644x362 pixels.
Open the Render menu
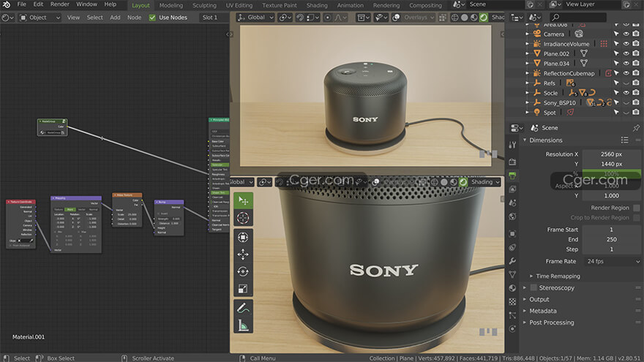click(59, 4)
